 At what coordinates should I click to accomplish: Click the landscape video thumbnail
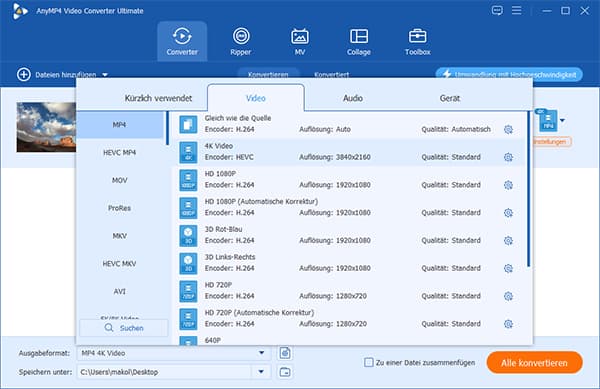(x=46, y=127)
